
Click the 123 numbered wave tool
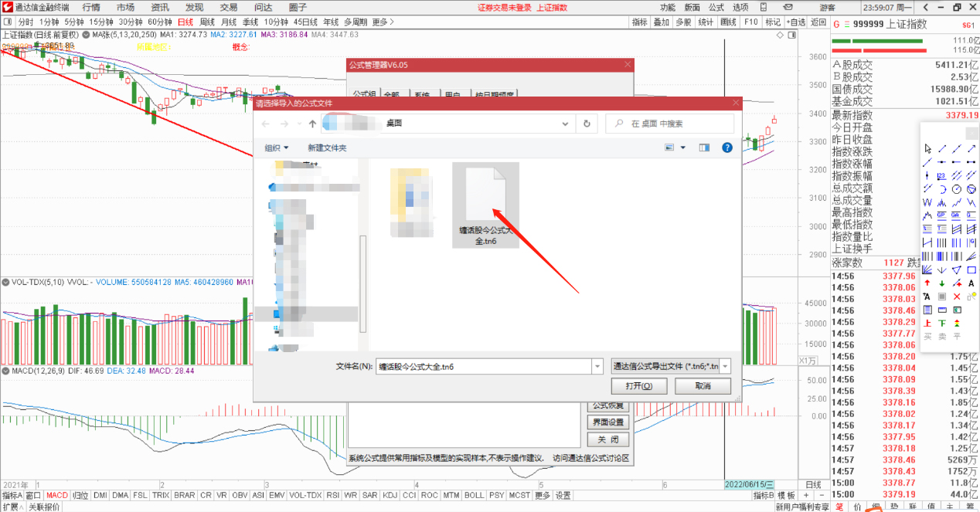point(942,175)
